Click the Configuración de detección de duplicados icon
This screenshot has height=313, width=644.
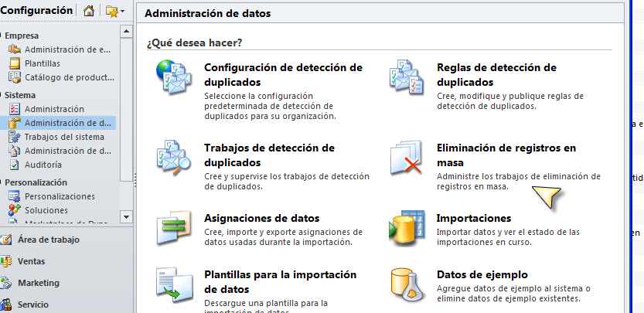174,77
